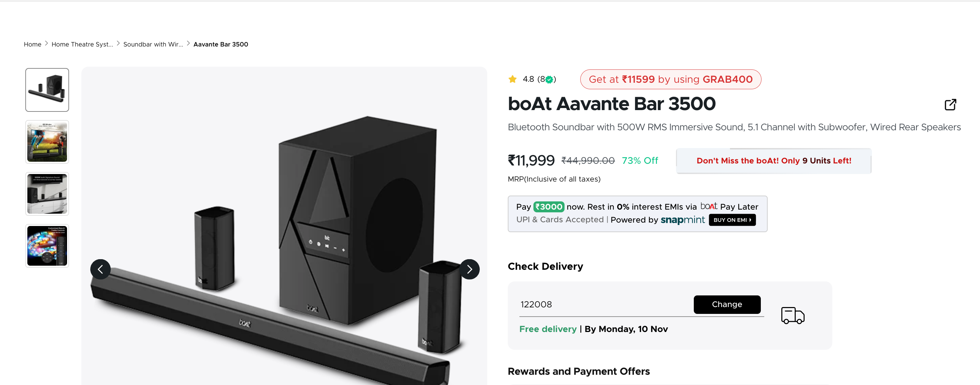The width and height of the screenshot is (980, 385).
Task: Click the yellow rating star icon
Action: [513, 79]
